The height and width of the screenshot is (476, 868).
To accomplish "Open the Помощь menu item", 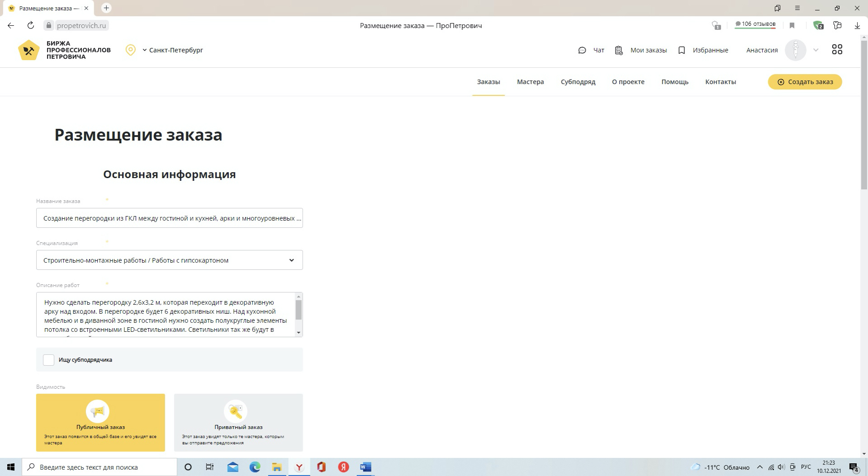I will click(x=675, y=82).
